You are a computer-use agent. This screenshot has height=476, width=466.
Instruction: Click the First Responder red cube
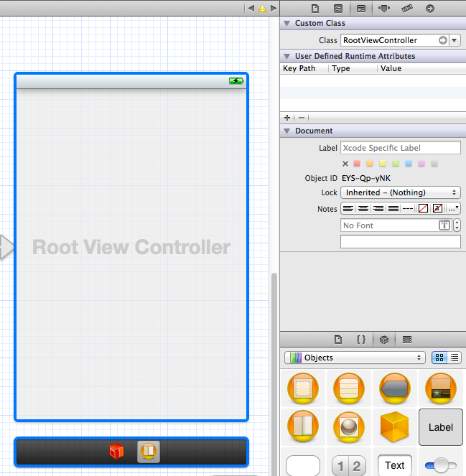[116, 452]
